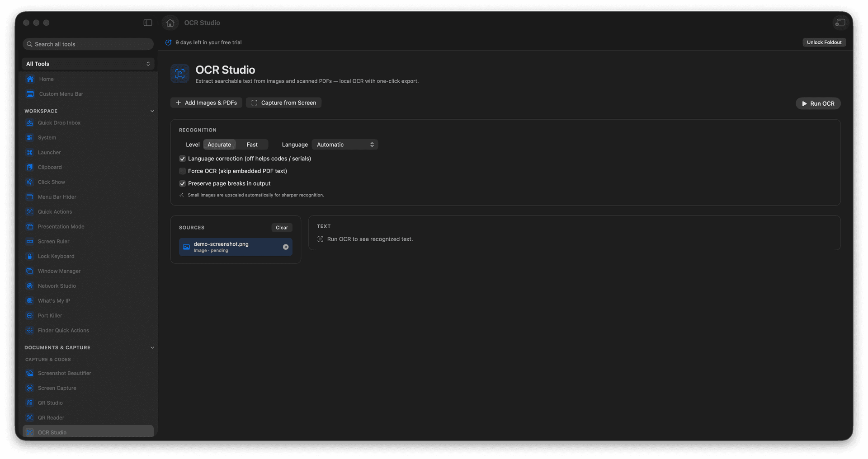Image resolution: width=868 pixels, height=459 pixels.
Task: Open Custom Menu Bar tool icon
Action: point(30,94)
